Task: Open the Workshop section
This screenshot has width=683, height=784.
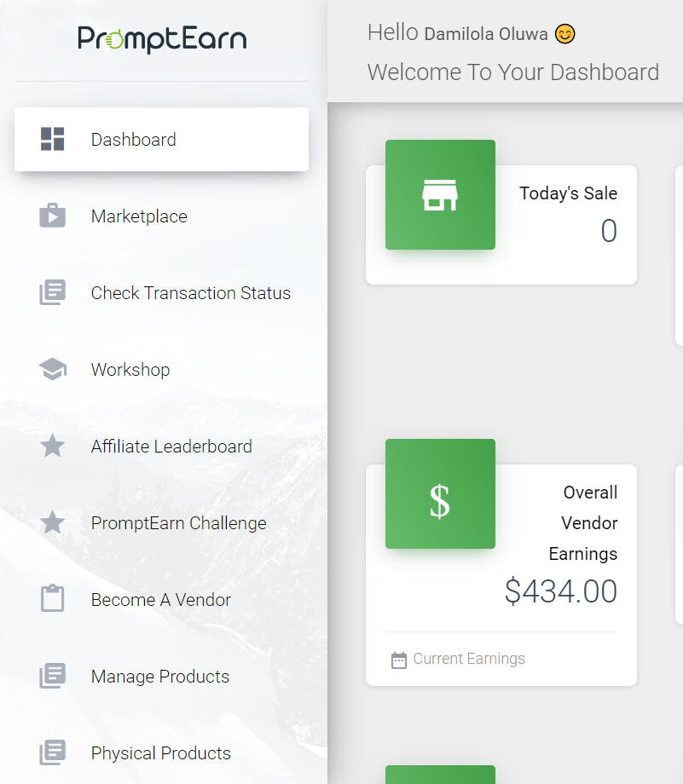Action: [x=162, y=369]
